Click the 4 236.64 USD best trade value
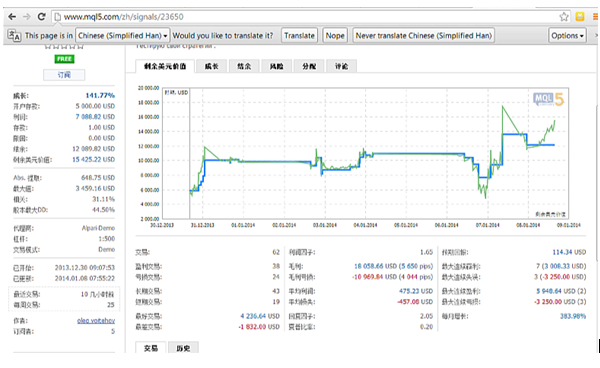This screenshot has width=600, height=368. (260, 316)
